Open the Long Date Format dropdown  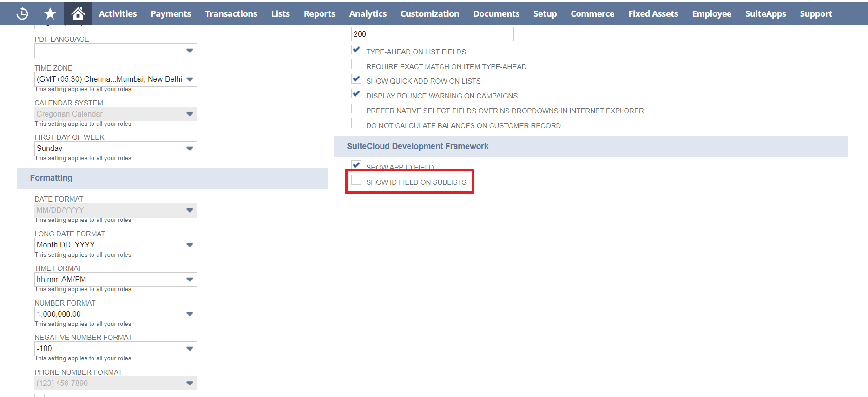(116, 245)
